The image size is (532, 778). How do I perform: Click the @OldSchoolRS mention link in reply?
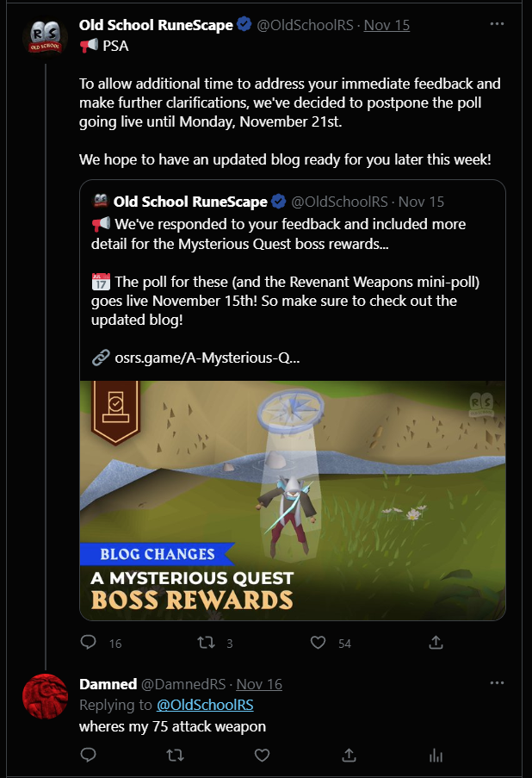click(205, 705)
